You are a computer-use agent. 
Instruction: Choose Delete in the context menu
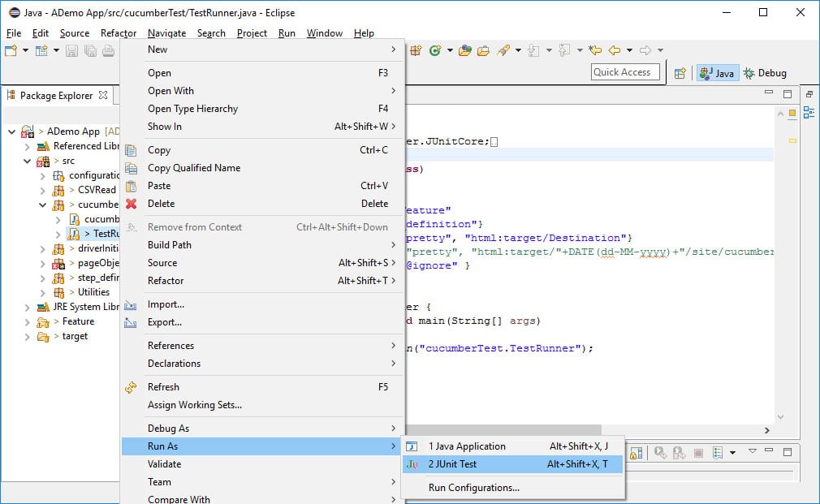click(263, 204)
